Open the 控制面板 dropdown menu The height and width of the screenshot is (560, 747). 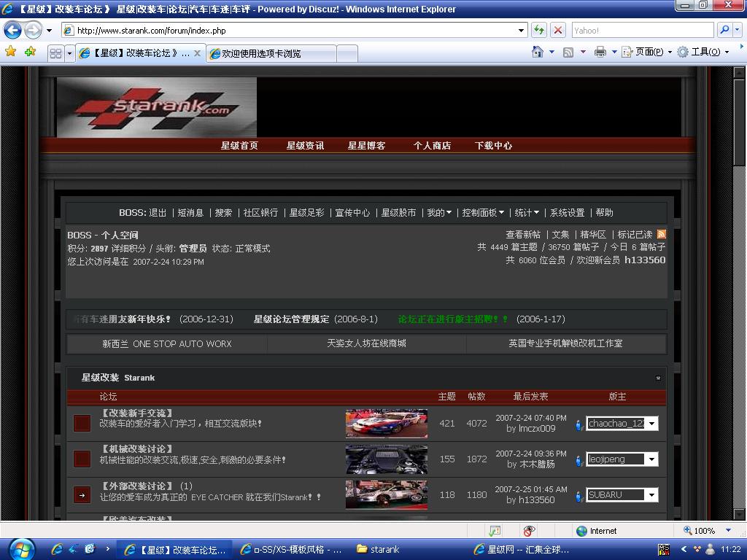483,213
